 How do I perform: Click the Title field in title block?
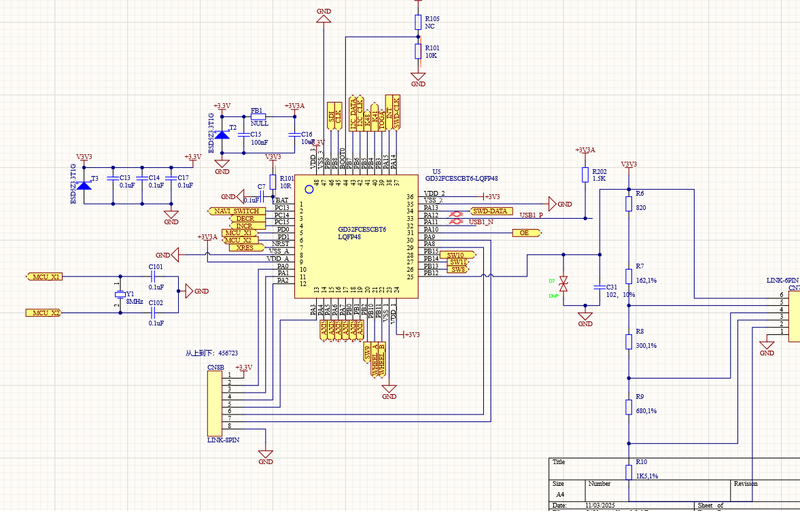click(x=674, y=469)
